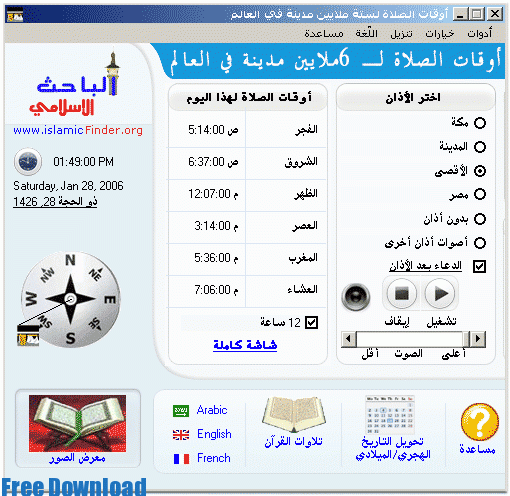Toggle الدعاء بعد الأذان checkbox
The width and height of the screenshot is (510, 496).
[479, 266]
